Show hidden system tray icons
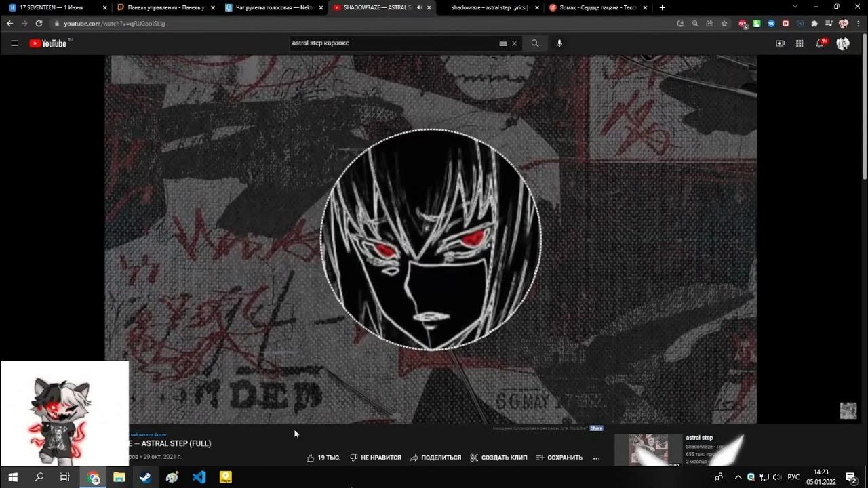 (x=738, y=477)
